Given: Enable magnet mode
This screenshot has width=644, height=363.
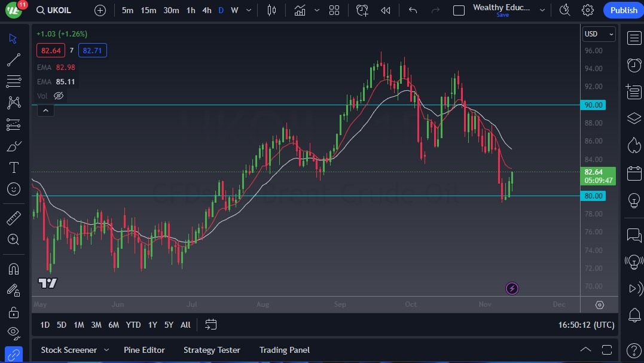Looking at the screenshot, I should pyautogui.click(x=14, y=269).
